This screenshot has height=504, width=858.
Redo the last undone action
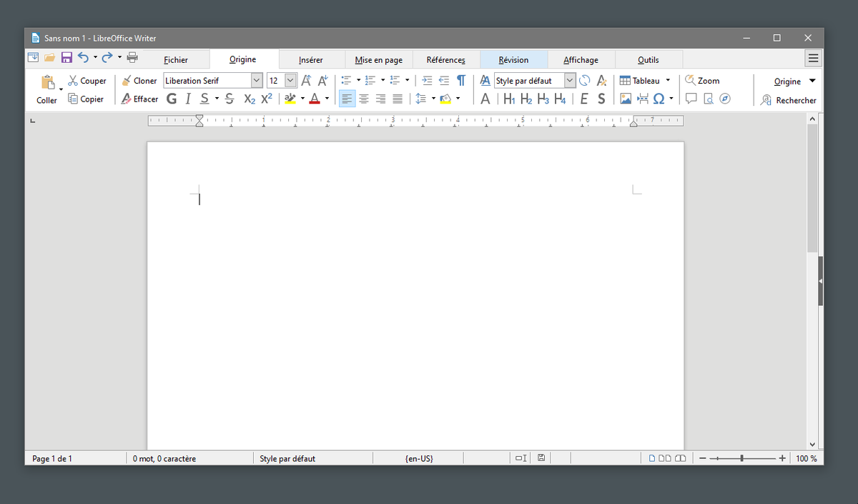pos(107,57)
